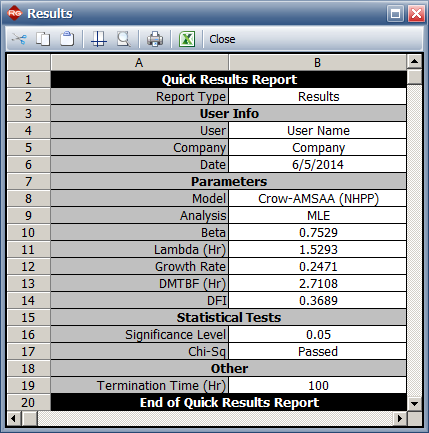Select the date cell 6/5/2014

[x=317, y=164]
